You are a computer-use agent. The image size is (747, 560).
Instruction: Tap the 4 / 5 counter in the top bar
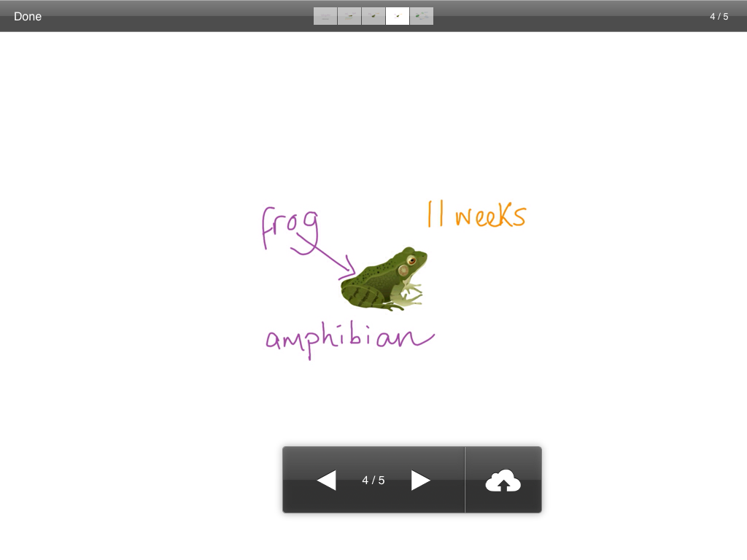719,16
